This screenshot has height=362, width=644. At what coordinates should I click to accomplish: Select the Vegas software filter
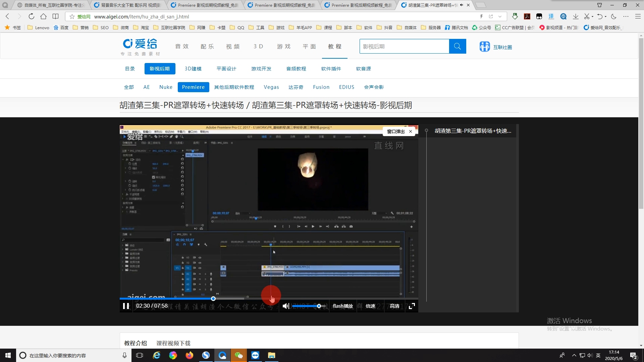pos(271,87)
